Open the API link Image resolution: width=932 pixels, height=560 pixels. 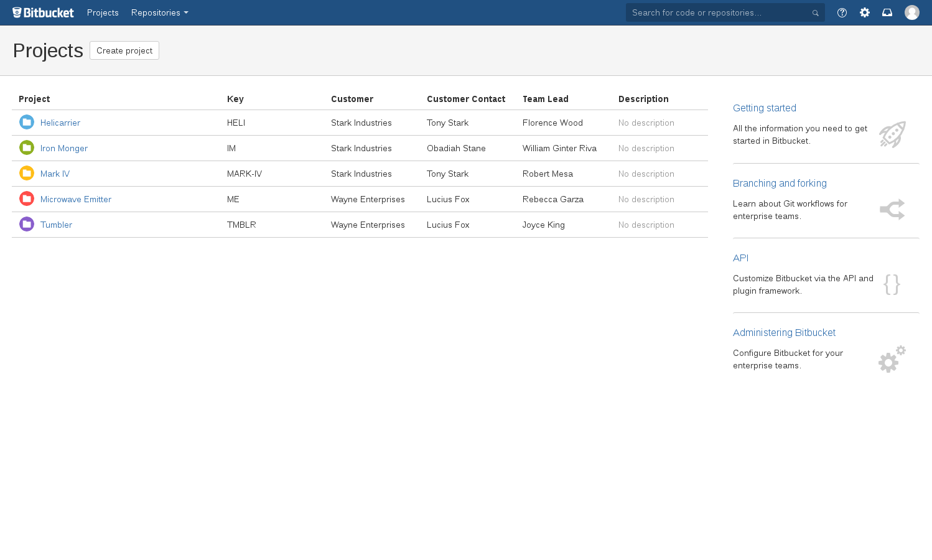click(740, 258)
